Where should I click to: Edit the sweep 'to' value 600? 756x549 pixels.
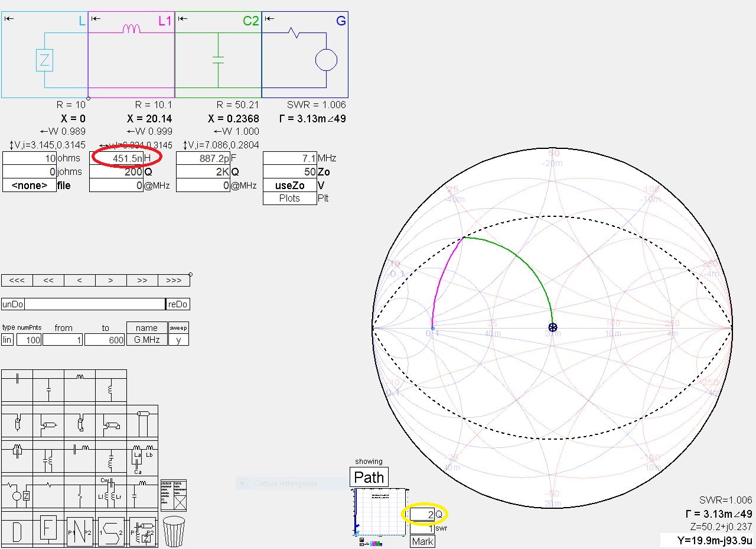point(105,340)
